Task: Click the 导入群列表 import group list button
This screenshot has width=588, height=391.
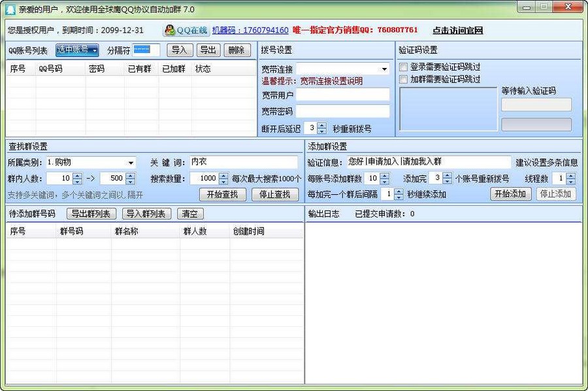Action: tap(145, 213)
